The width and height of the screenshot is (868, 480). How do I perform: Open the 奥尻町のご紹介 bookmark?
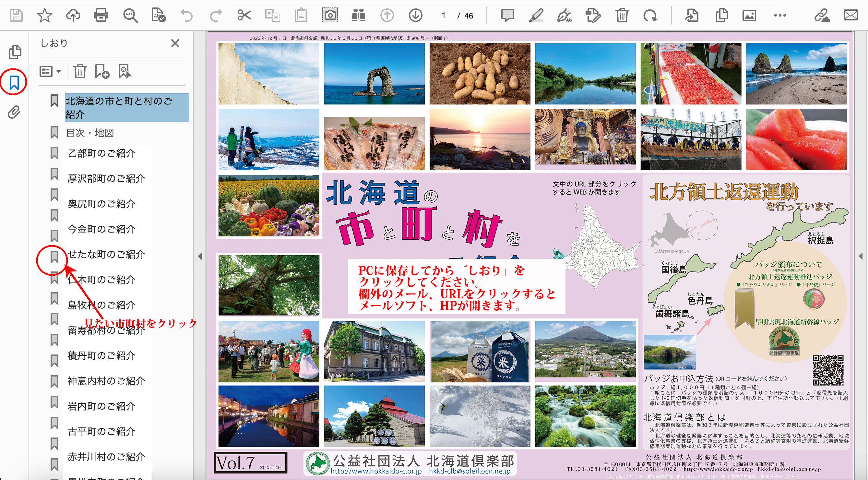(x=101, y=204)
